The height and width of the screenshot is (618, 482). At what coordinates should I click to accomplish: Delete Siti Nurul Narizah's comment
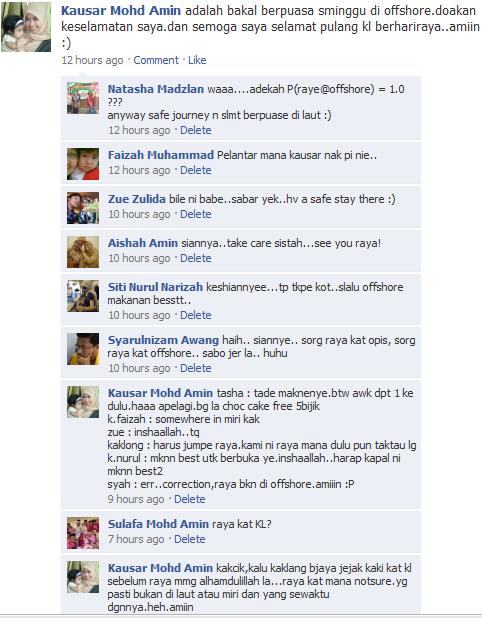(x=195, y=315)
